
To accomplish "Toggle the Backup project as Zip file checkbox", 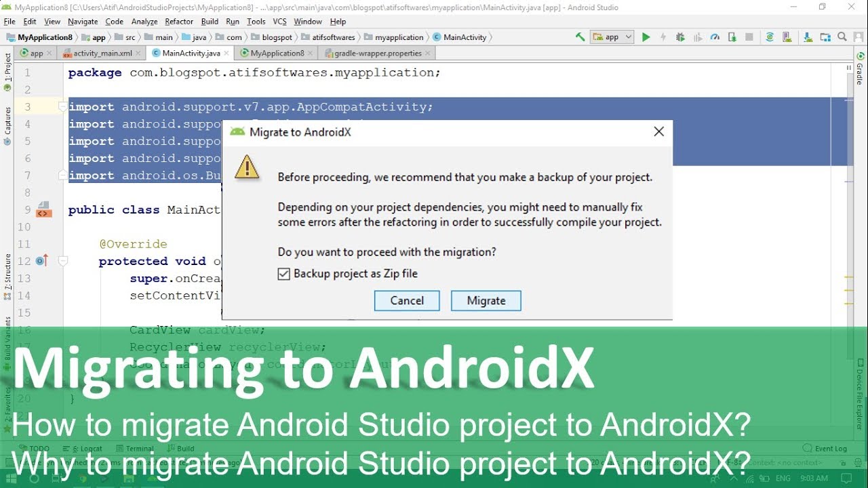I will [284, 274].
